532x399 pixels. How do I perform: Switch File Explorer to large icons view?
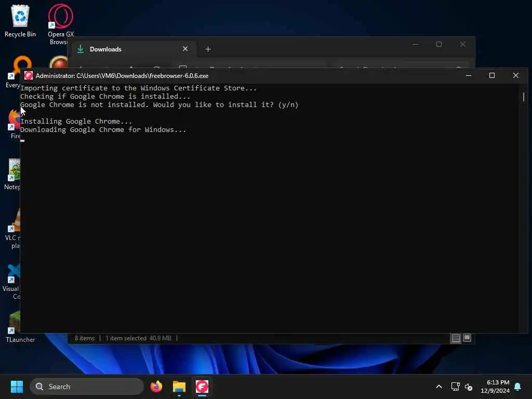click(x=467, y=338)
